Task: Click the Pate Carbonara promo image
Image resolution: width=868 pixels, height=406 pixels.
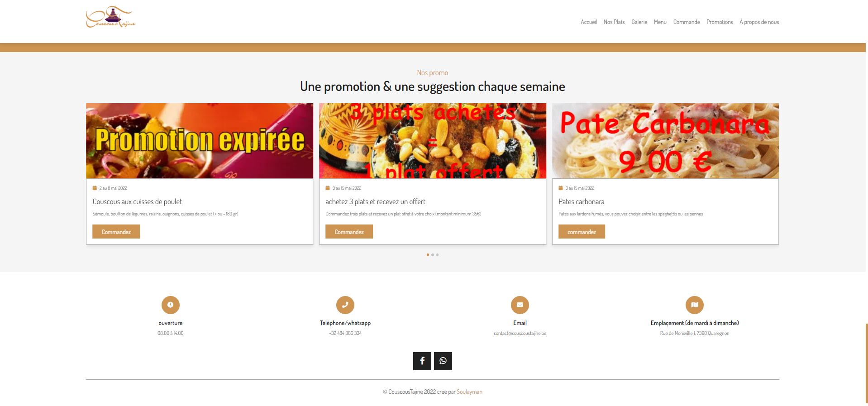Action: (665, 141)
